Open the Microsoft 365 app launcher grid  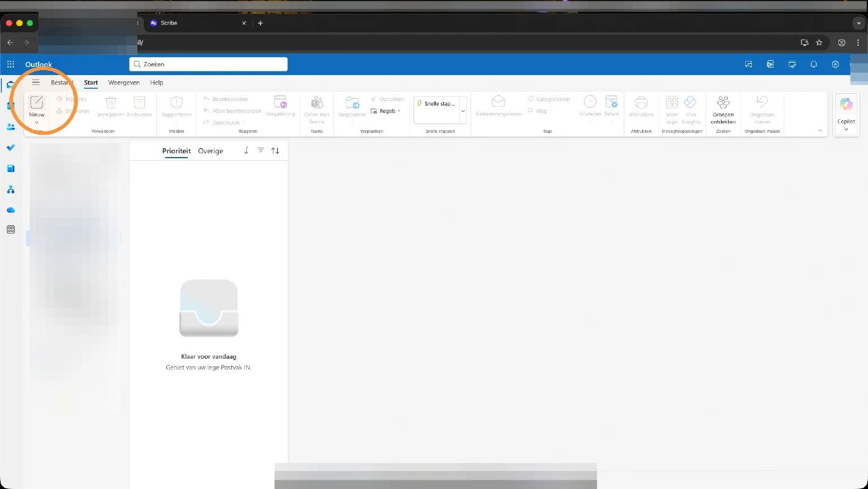point(11,65)
